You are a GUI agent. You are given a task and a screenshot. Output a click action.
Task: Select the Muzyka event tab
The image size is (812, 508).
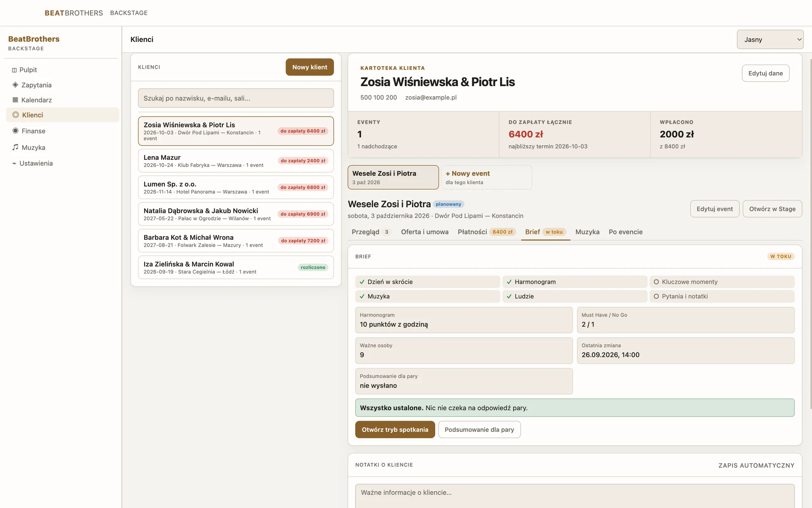coord(587,232)
